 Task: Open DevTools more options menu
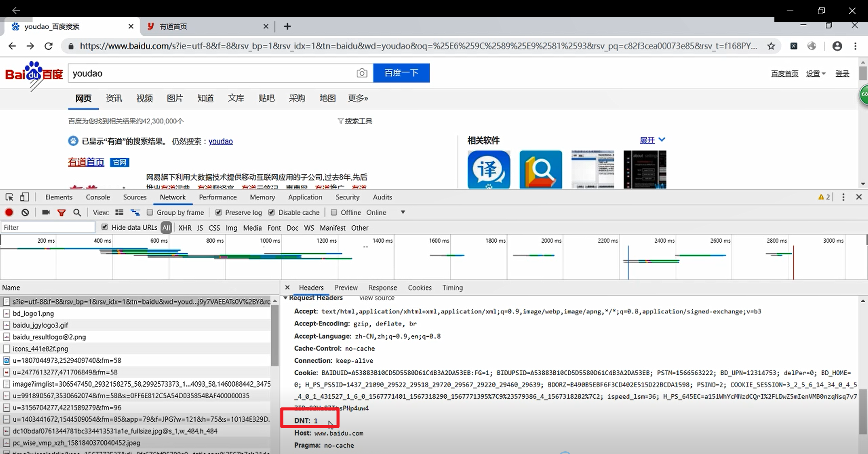[843, 197]
